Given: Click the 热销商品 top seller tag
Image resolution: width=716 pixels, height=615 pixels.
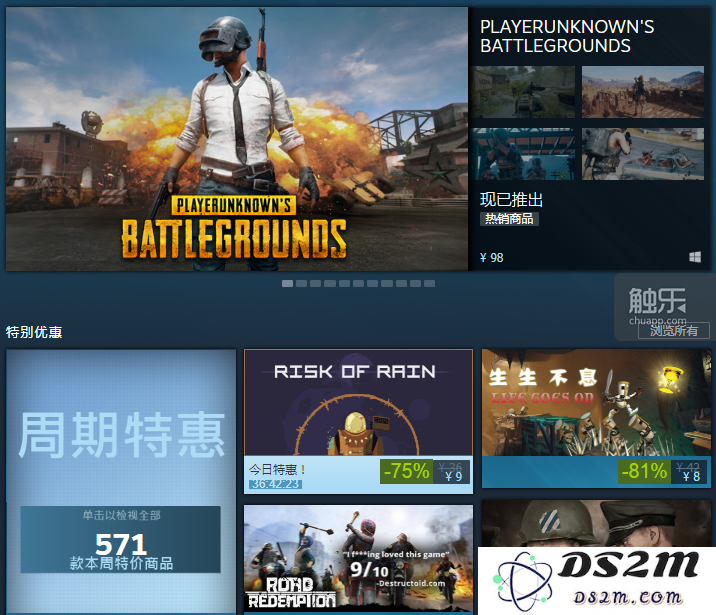Looking at the screenshot, I should pos(509,219).
